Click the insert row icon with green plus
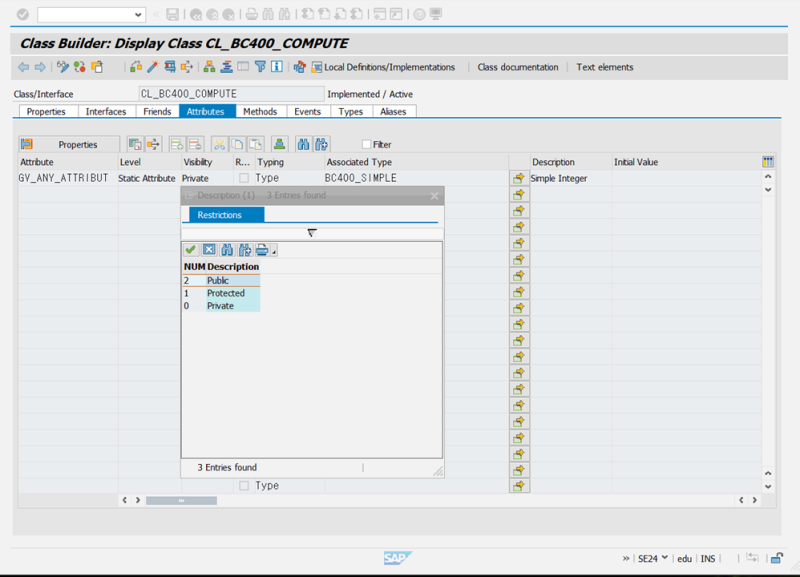Viewport: 800px width, 577px height. coord(177,144)
